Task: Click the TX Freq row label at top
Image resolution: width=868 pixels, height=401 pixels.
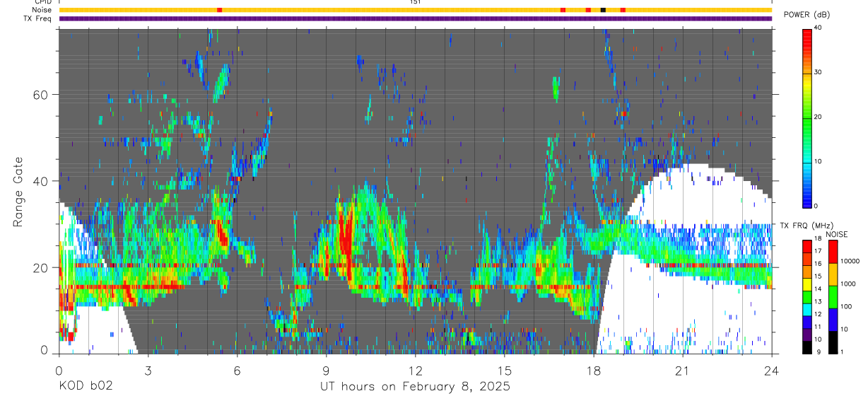Action: [37, 18]
